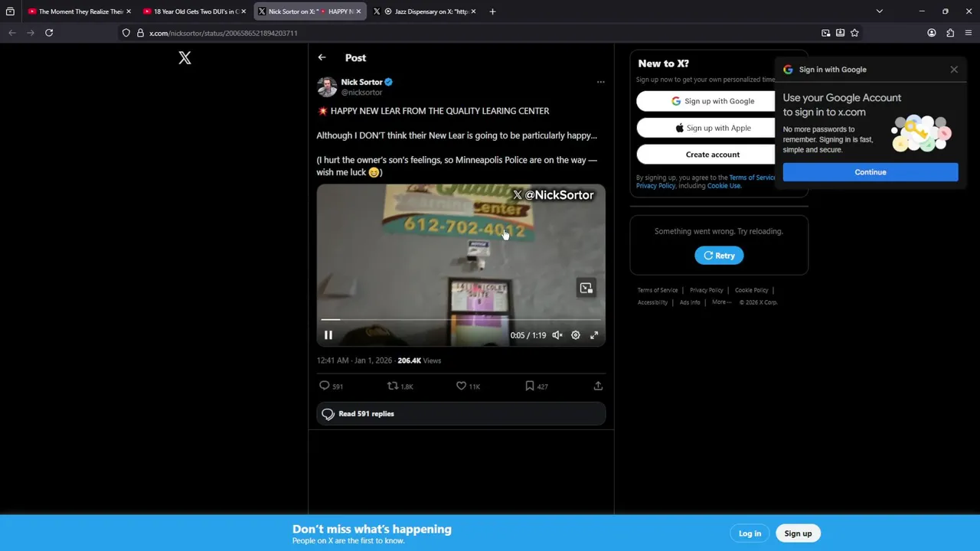Close 'The Moment They Realize' tab
Screen dimensions: 980x551
coord(129,11)
